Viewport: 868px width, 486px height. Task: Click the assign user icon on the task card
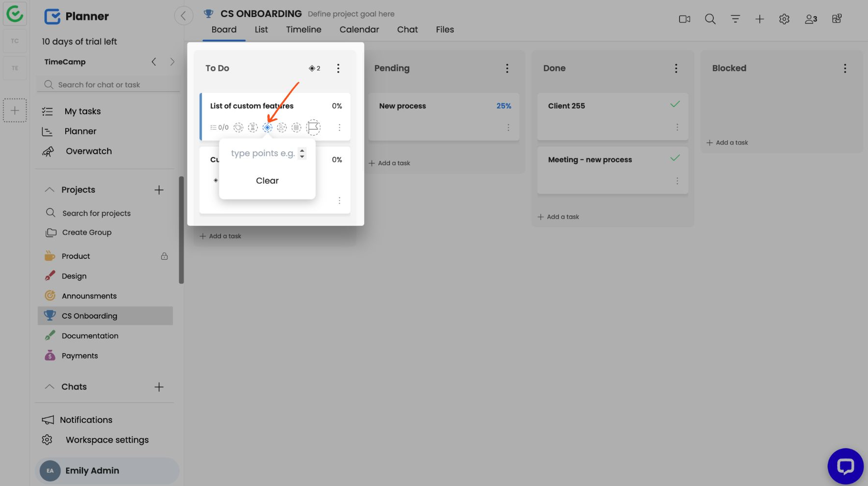(282, 127)
